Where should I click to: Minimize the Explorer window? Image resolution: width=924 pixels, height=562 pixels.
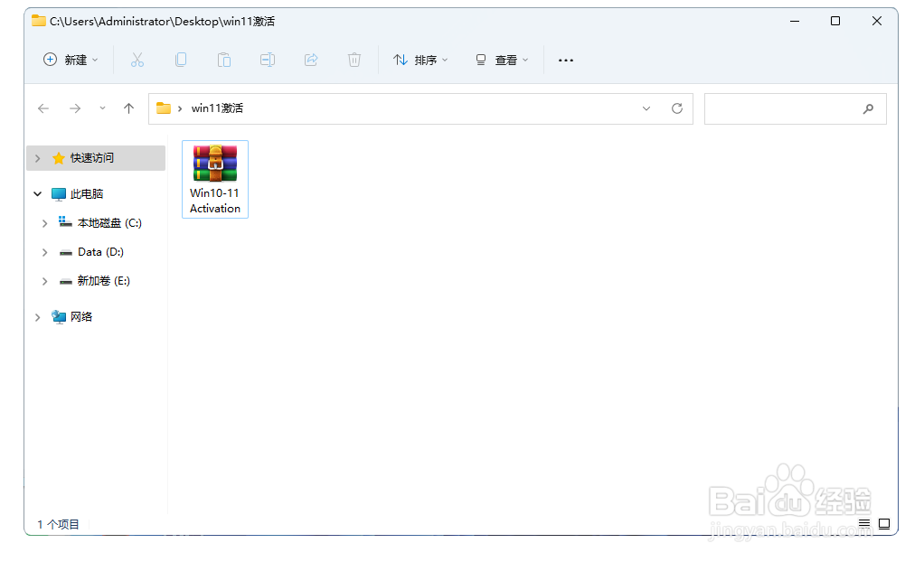(795, 21)
